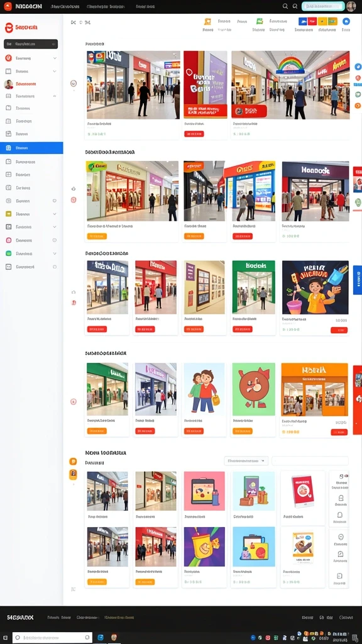
Task: Expand the chevron next to the yellow sidebar item
Action: point(55,214)
